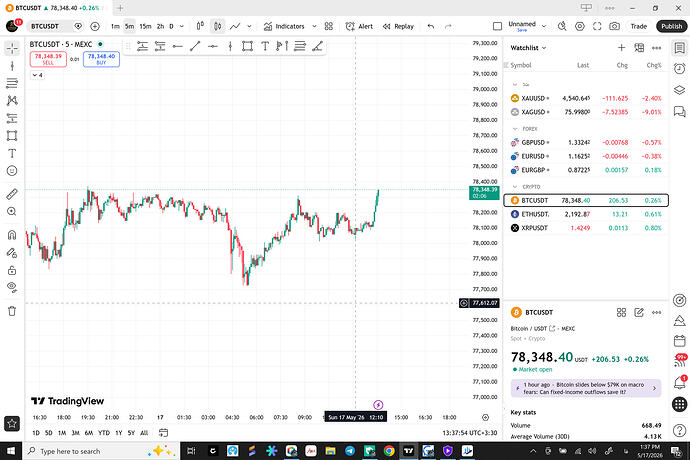Toggle lock all drawings
690x460 pixels.
[x=12, y=270]
